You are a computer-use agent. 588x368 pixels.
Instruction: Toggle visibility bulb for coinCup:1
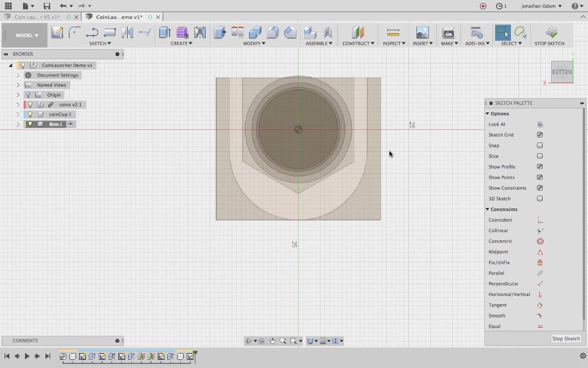pos(30,114)
